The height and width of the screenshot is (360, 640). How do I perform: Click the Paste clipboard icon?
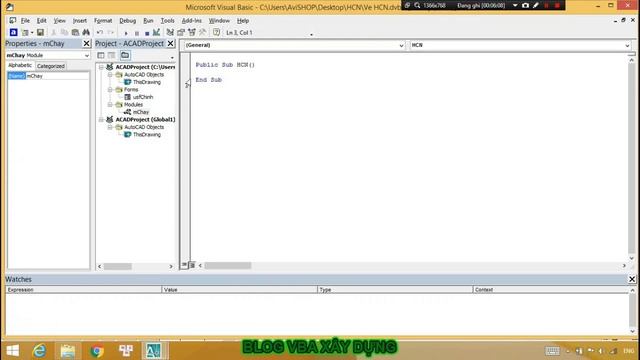pos(75,32)
